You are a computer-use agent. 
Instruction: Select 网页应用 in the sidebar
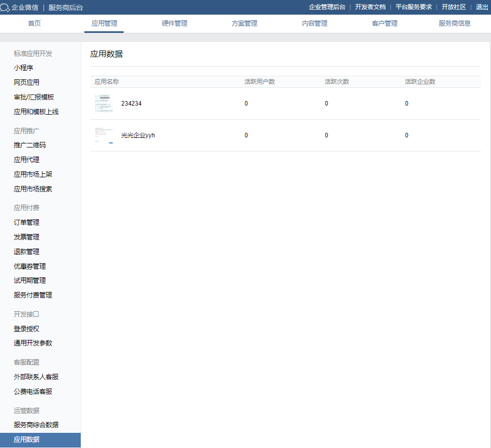click(x=27, y=82)
